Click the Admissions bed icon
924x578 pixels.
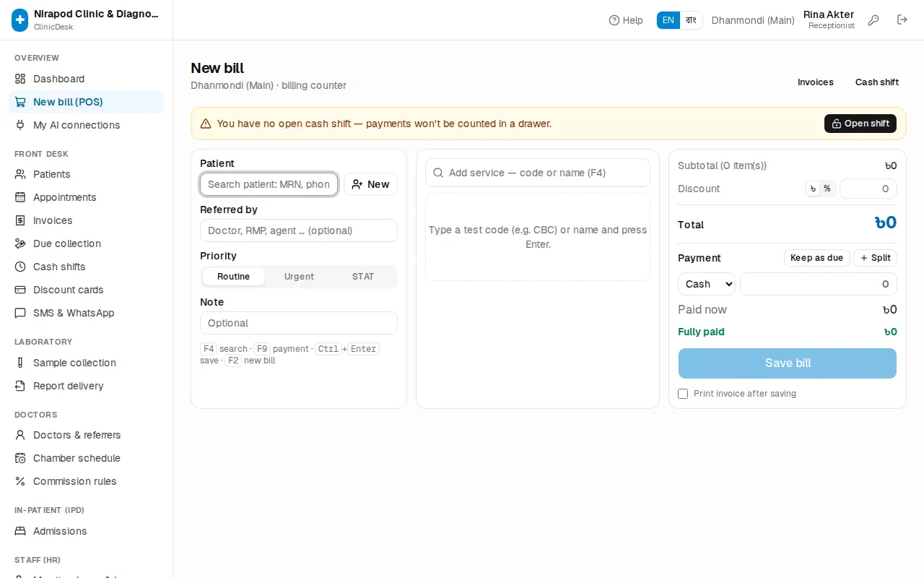coord(20,531)
